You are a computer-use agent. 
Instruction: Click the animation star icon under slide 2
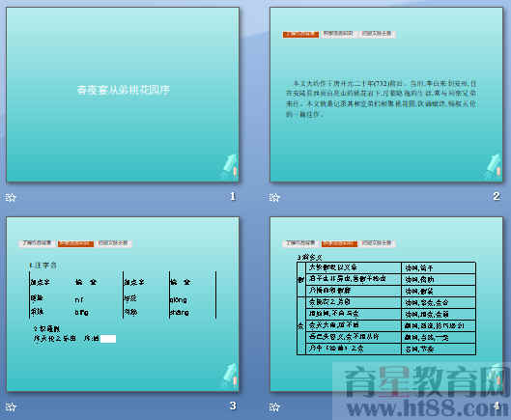tap(274, 197)
